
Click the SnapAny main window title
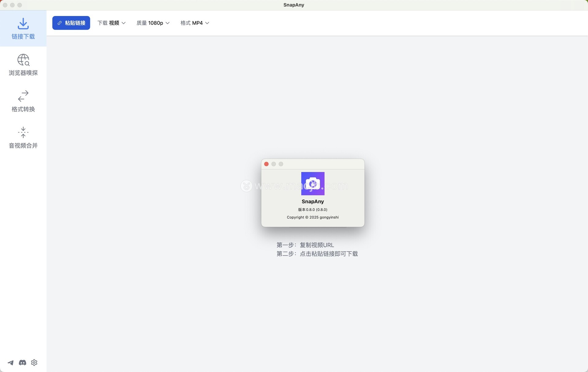click(294, 5)
